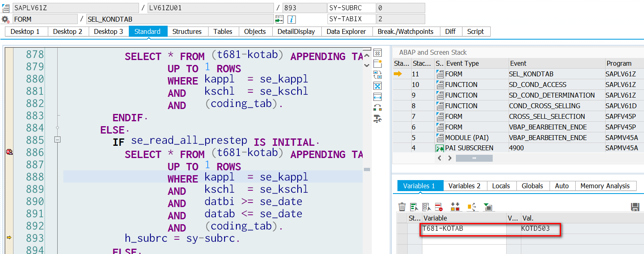The height and width of the screenshot is (254, 644).
Task: Open the Diff tab
Action: tap(451, 31)
